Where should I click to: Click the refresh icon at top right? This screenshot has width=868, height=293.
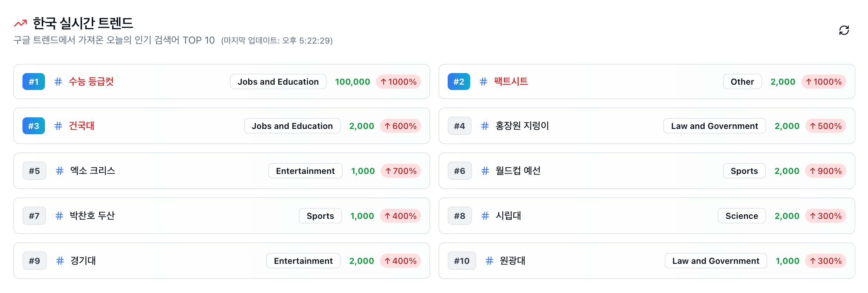(x=844, y=30)
